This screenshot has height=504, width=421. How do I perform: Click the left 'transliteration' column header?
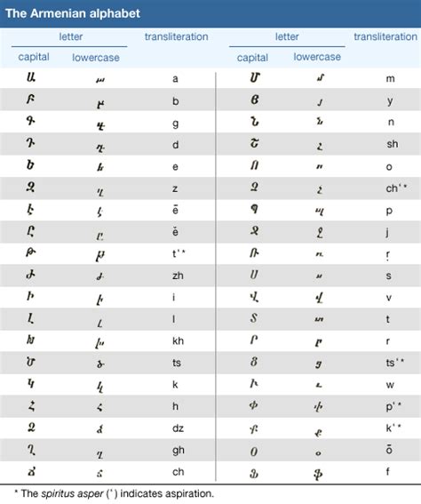point(176,36)
